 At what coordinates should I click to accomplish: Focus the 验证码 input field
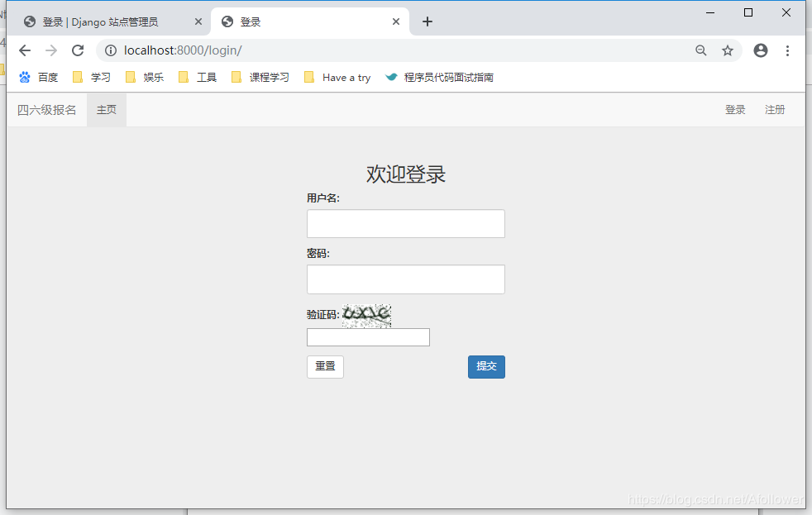click(x=368, y=337)
